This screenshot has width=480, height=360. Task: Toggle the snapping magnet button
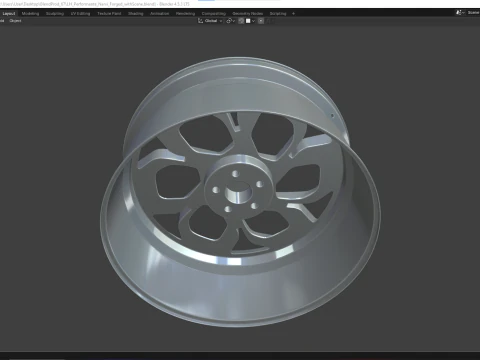coord(241,21)
